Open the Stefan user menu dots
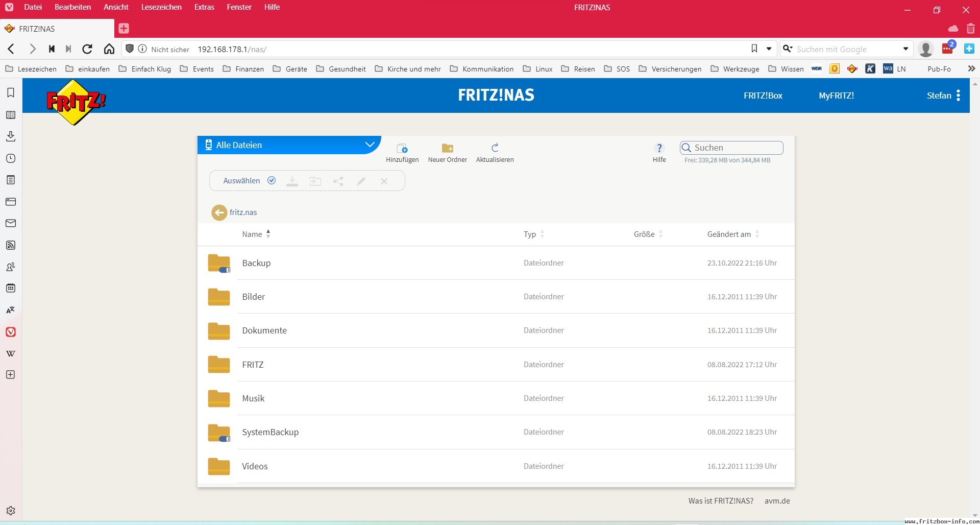This screenshot has height=525, width=980. [x=958, y=96]
